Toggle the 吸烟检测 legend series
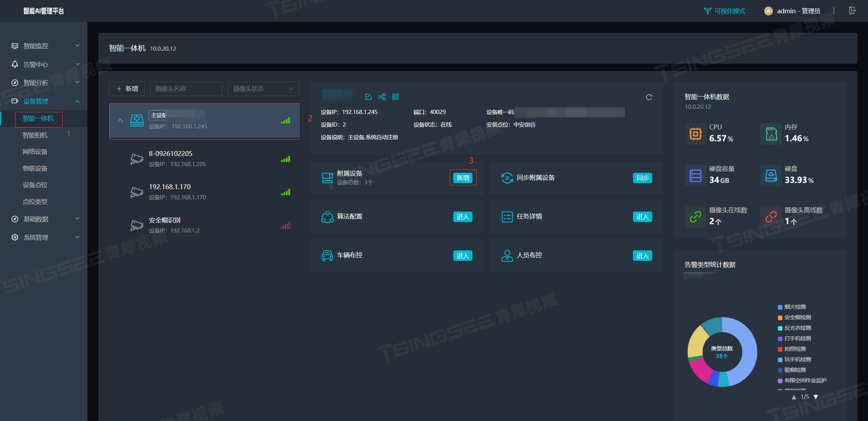 [x=795, y=370]
